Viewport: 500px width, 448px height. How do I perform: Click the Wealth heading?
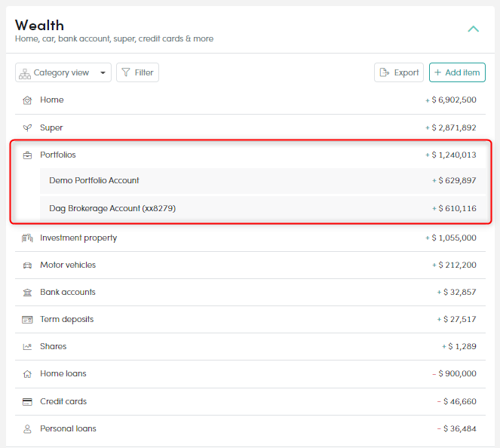(39, 26)
